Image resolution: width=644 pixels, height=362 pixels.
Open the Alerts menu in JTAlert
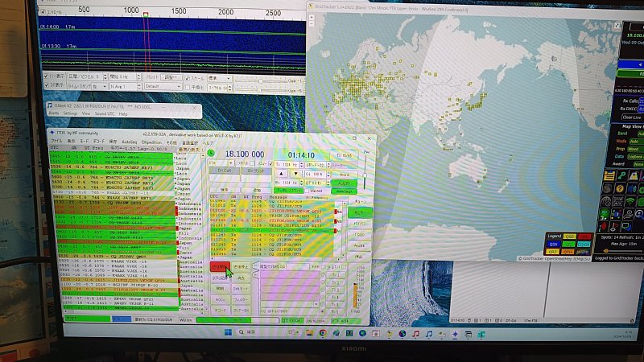point(54,113)
